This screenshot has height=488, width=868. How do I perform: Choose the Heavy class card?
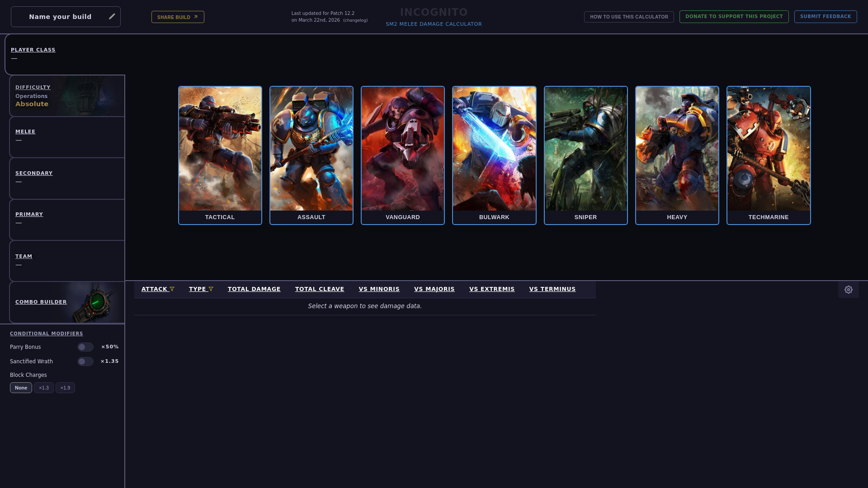coord(677,155)
